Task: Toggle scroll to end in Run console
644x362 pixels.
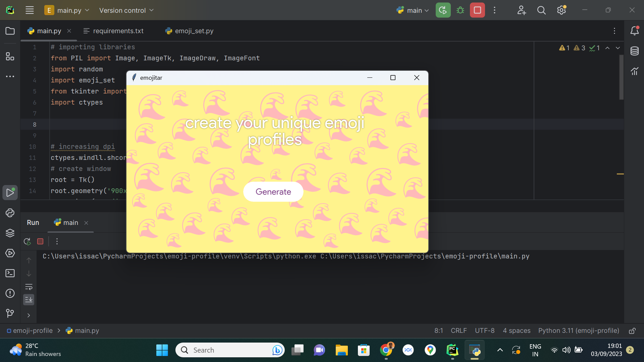Action: pyautogui.click(x=29, y=300)
